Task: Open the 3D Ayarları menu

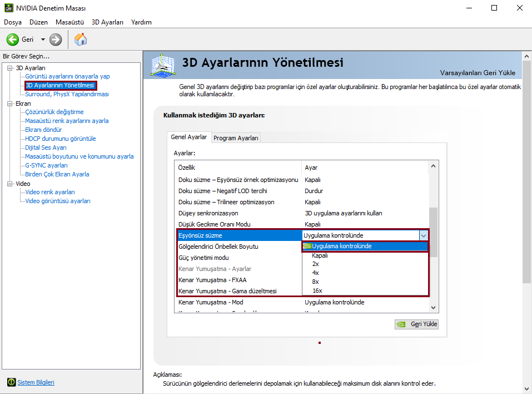Action: 107,22
